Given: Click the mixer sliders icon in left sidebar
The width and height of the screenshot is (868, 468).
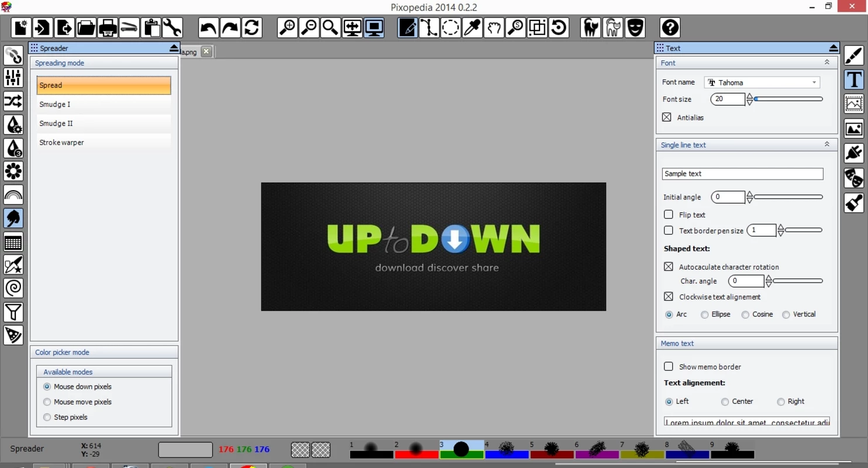Looking at the screenshot, I should 13,78.
